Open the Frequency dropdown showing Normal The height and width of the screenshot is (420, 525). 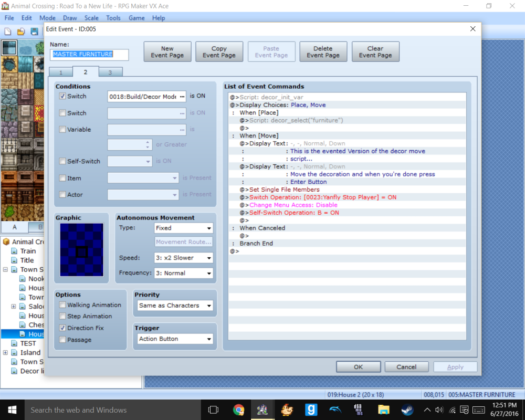coord(183,274)
